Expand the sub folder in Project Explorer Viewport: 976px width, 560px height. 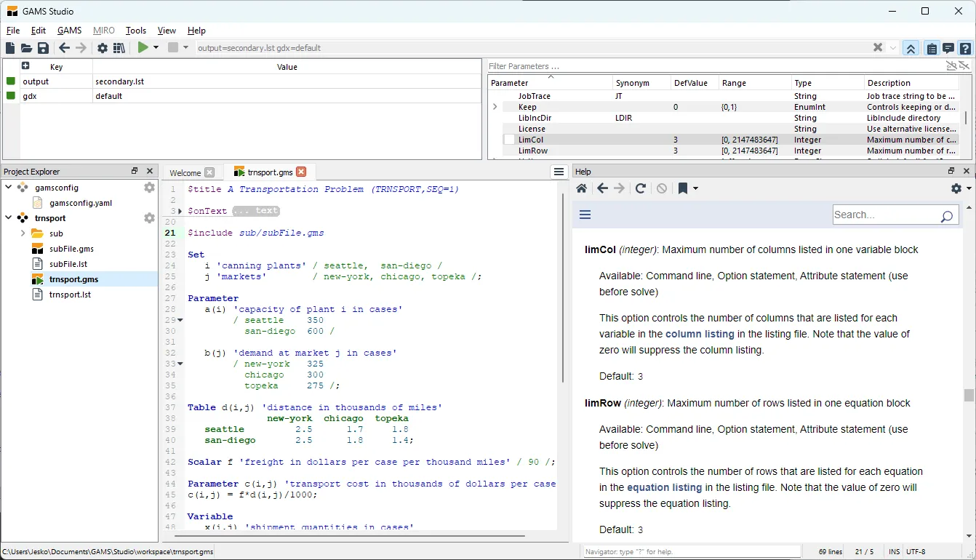tap(23, 233)
